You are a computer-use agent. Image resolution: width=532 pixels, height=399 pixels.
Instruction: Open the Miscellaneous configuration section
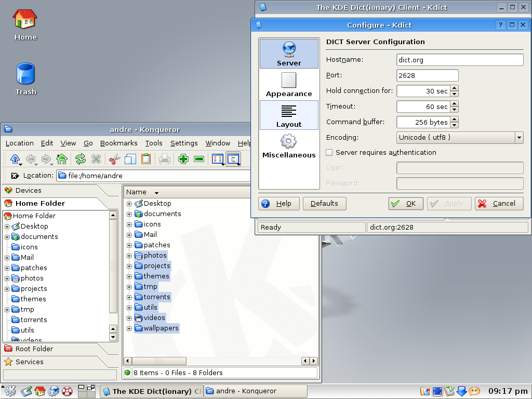click(289, 146)
